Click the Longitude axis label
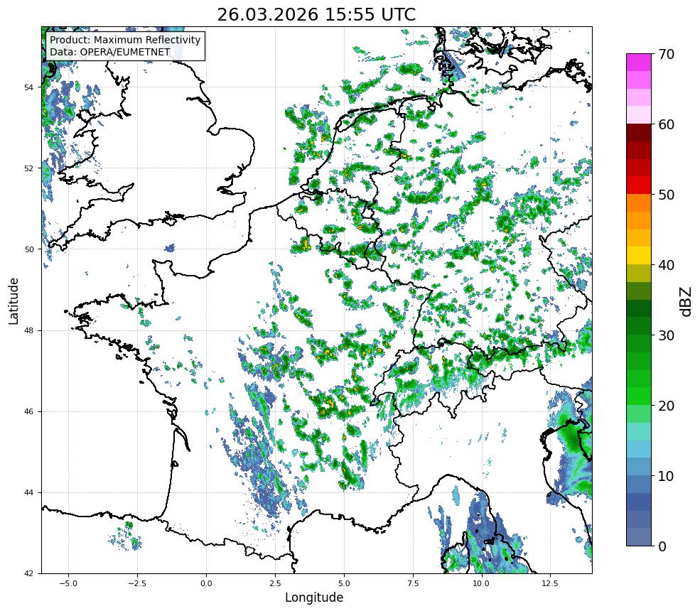The width and height of the screenshot is (700, 611). coord(314,598)
